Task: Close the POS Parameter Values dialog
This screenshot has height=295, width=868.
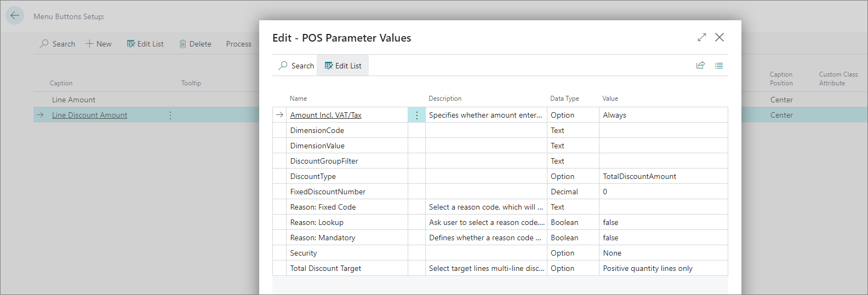Action: pos(719,37)
